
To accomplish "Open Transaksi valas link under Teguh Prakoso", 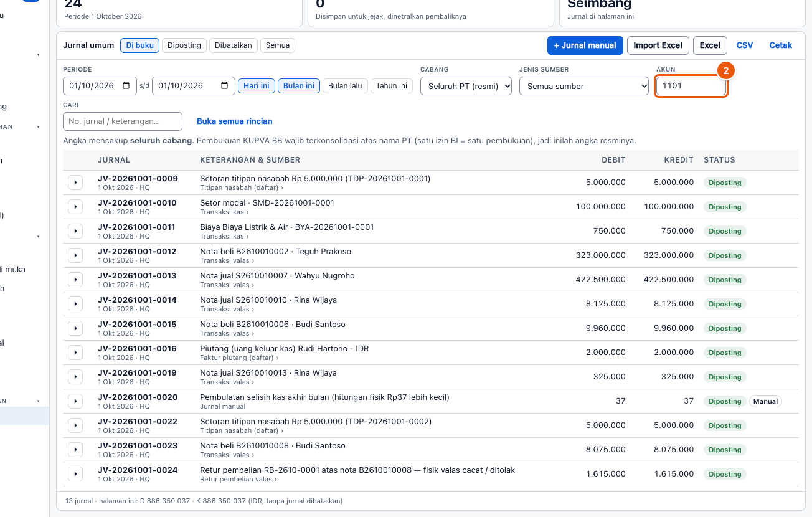I will point(227,260).
